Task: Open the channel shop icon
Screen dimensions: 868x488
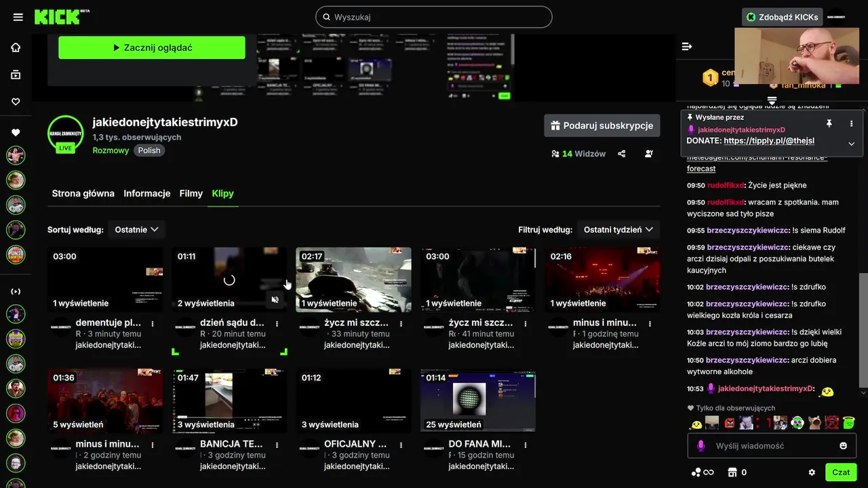Action: pyautogui.click(x=732, y=472)
